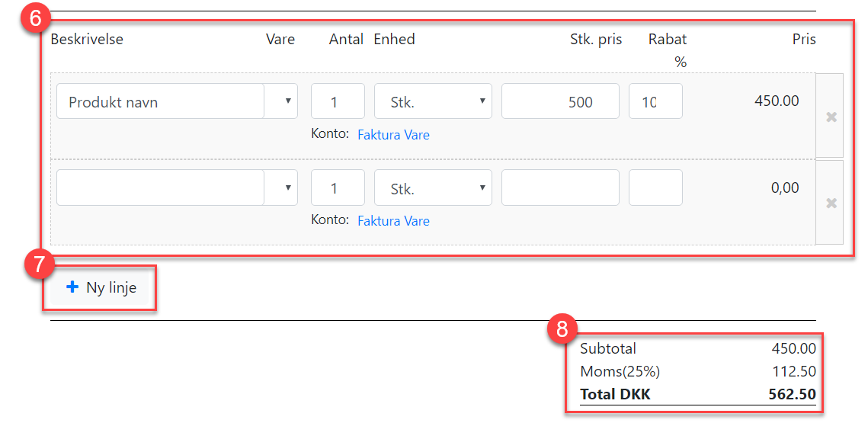This screenshot has width=868, height=423.
Task: Open Faktura Vare account link in first line
Action: coord(393,135)
